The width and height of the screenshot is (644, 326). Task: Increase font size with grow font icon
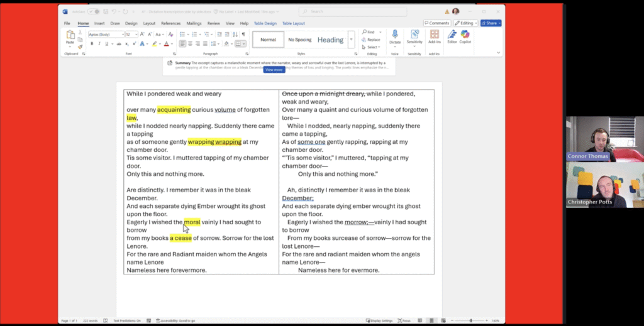tap(142, 35)
